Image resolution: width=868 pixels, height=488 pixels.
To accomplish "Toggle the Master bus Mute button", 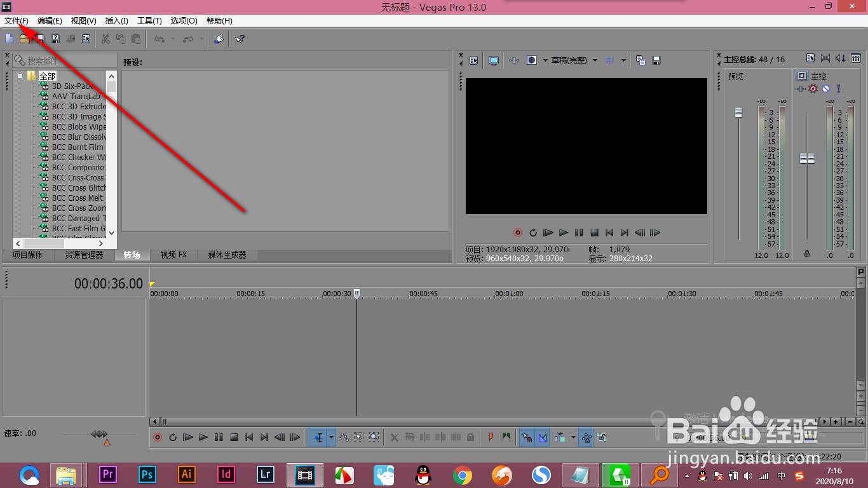I will click(825, 88).
